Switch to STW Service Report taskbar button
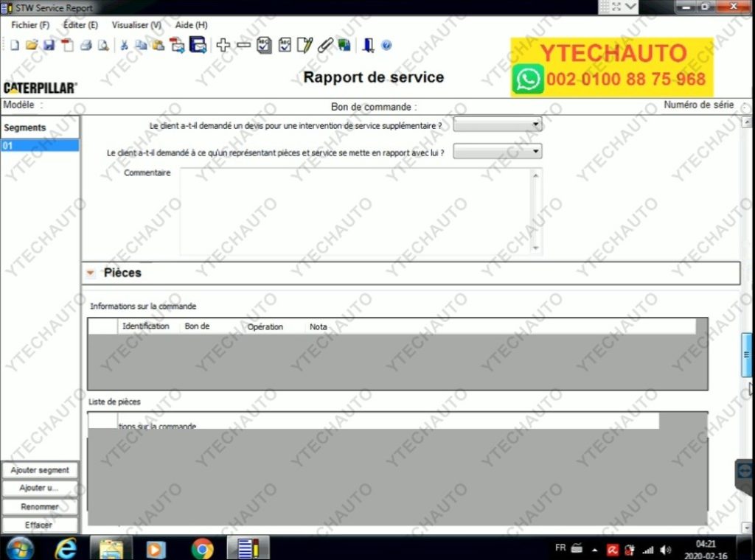The image size is (755, 560). pos(248,548)
